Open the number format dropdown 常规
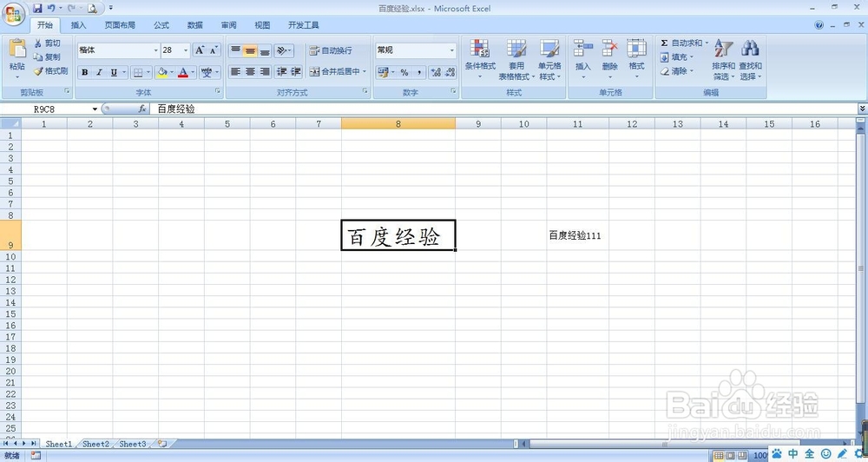 (x=451, y=49)
